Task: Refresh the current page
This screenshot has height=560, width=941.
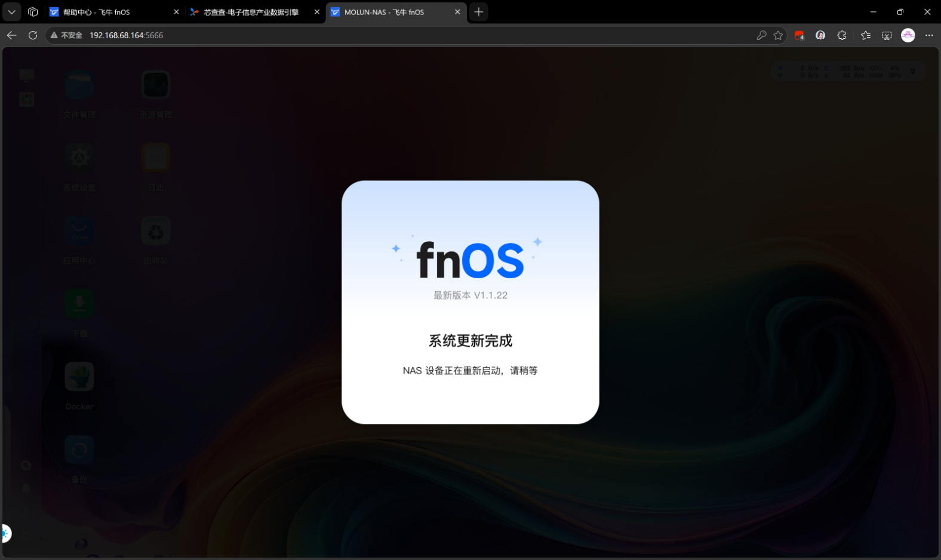Action: tap(33, 35)
